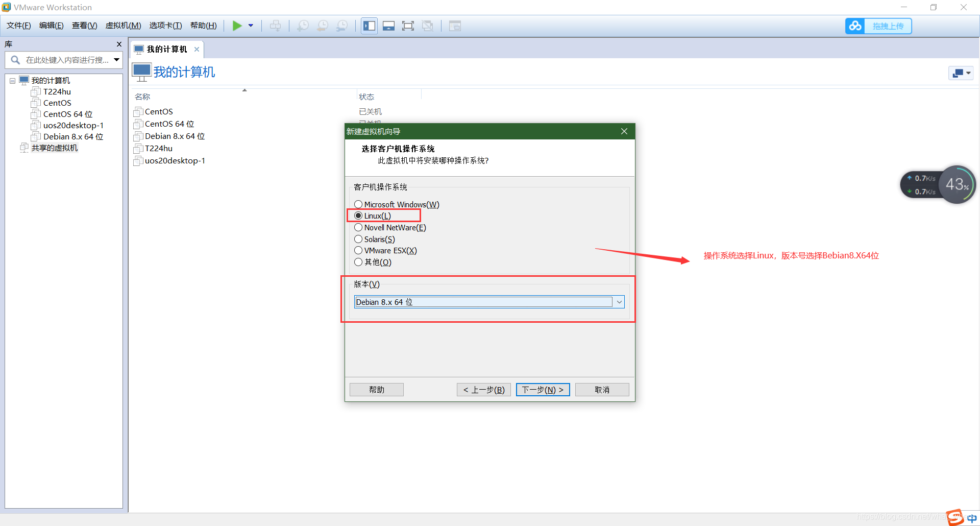
Task: Open the 虚拟机(M) menu
Action: pyautogui.click(x=123, y=26)
